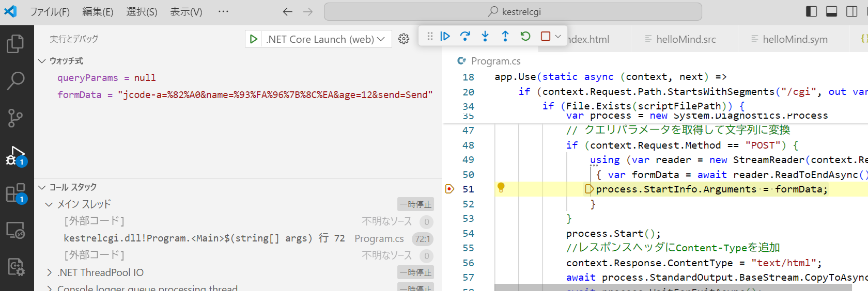
Task: Restart the debug session
Action: click(x=525, y=36)
